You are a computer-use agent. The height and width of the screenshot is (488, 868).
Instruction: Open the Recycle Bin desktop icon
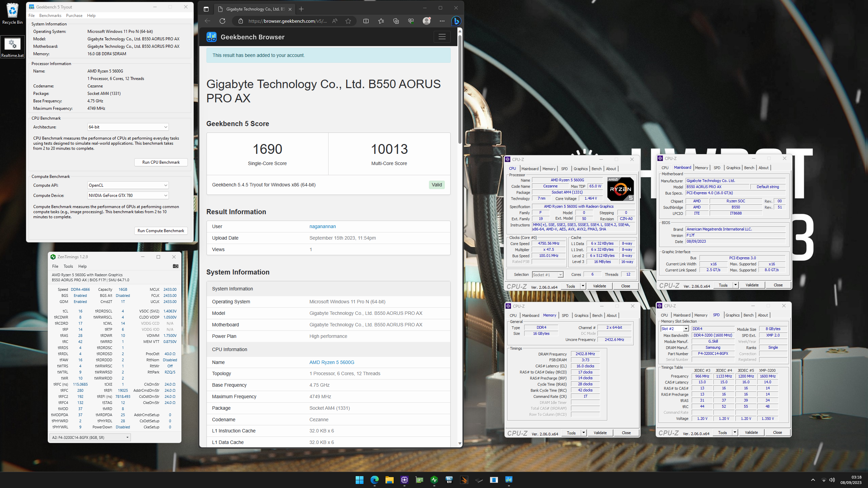[13, 14]
